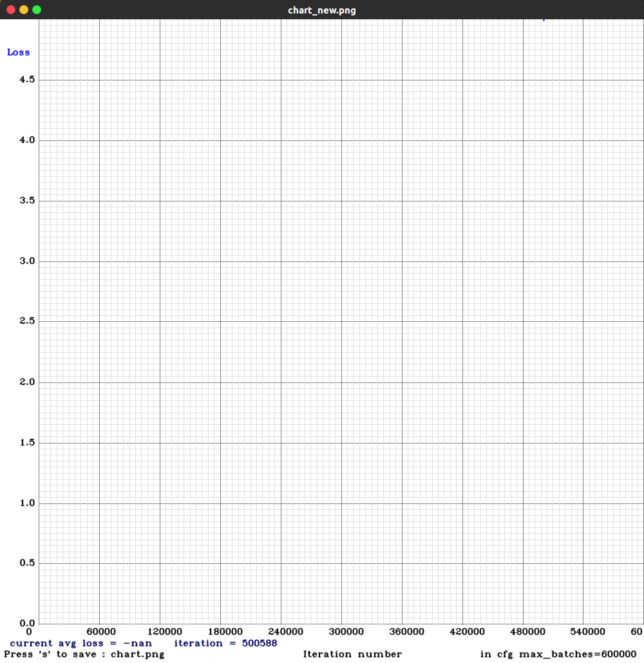This screenshot has width=644, height=663.
Task: Click the chart_new.png window title
Action: tap(321, 10)
